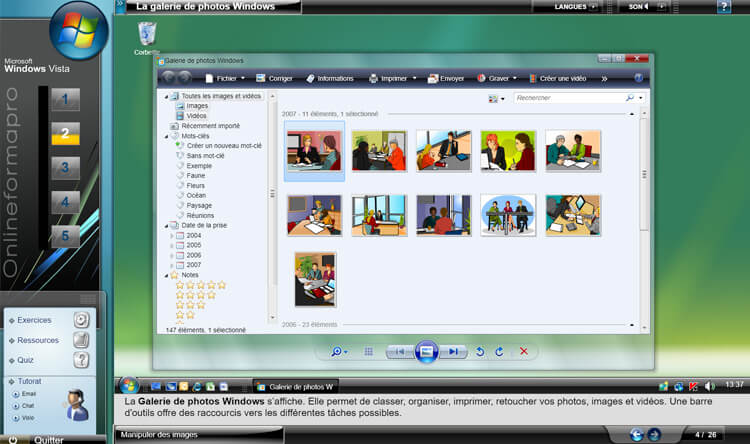Click the volume speaker tray icon
Screen dimensions: 750x444
(710, 386)
